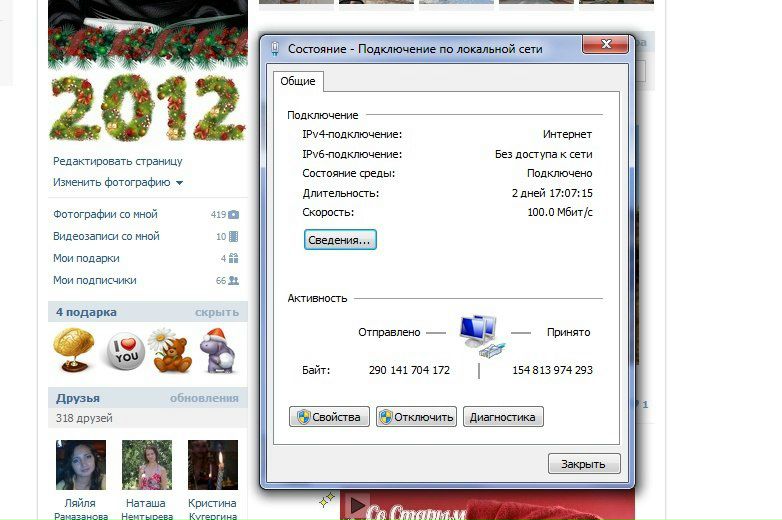Select the Общие tab
The image size is (782, 520).
(297, 81)
